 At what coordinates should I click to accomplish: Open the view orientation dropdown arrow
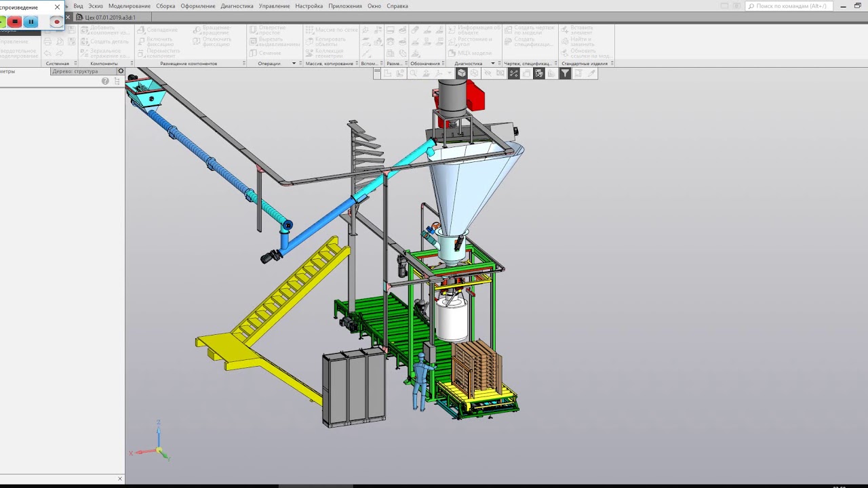point(449,73)
